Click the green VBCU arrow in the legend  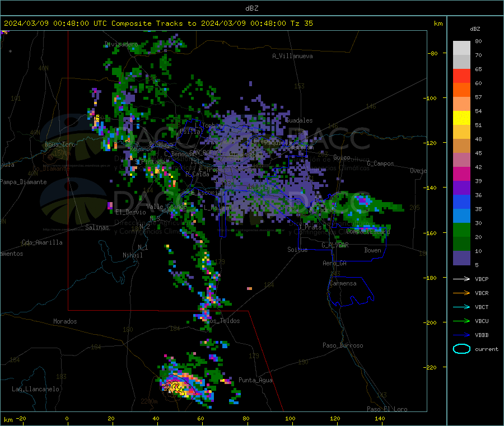461,321
